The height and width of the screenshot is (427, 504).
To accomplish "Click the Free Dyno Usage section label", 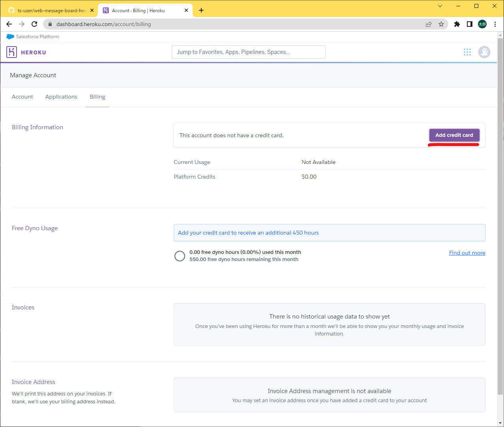I will (x=35, y=228).
